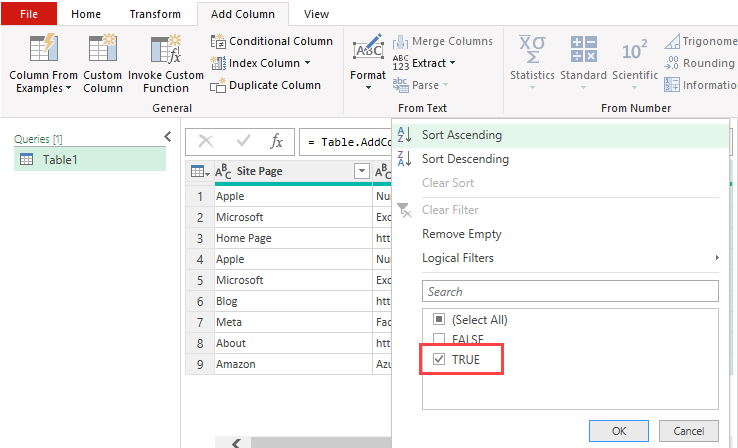Viewport: 738px width, 448px height.
Task: Check the FALSE checkbox
Action: click(439, 339)
